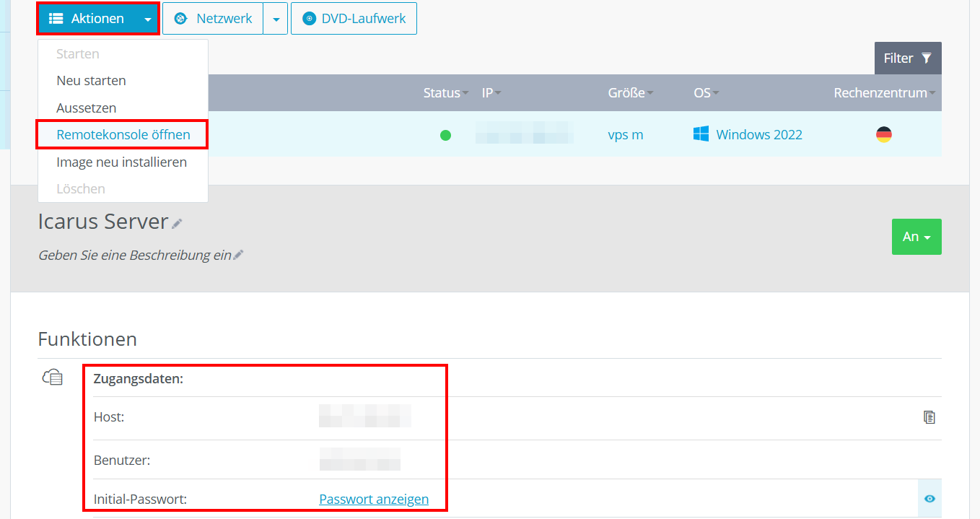
Task: Click the Aktionen list icon
Action: [56, 19]
